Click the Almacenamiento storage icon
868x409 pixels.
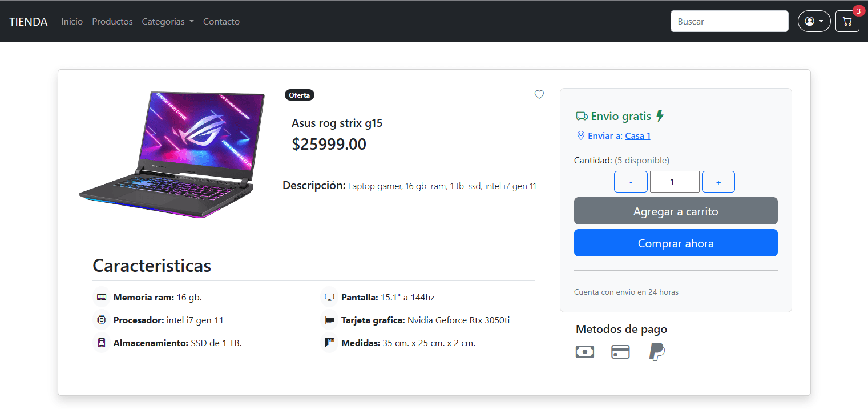[102, 343]
